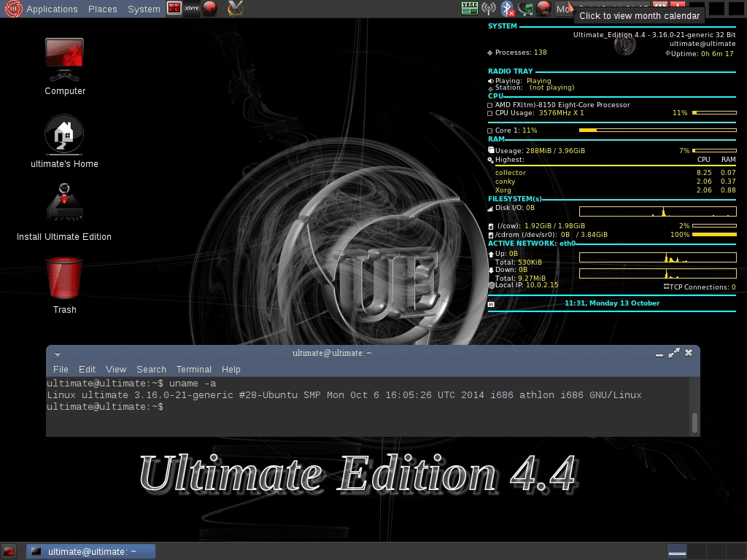Click 'Processes: 138' in conky
Screen dimensions: 747x560
pyautogui.click(x=521, y=52)
